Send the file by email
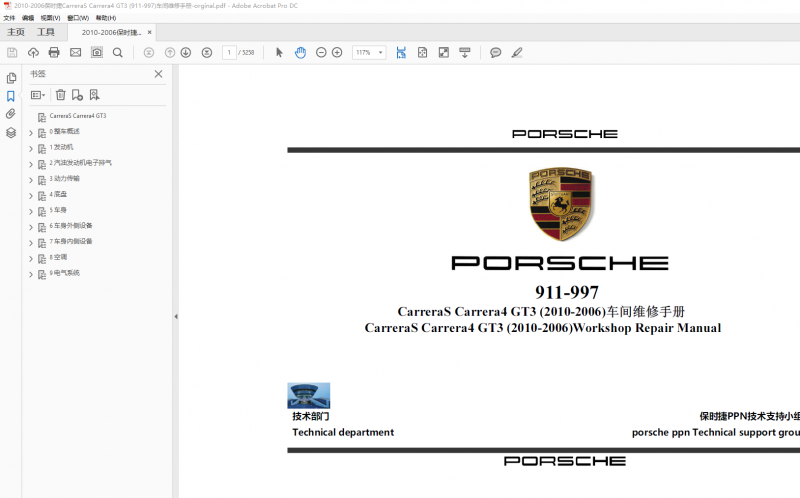This screenshot has width=800, height=498. [76, 53]
